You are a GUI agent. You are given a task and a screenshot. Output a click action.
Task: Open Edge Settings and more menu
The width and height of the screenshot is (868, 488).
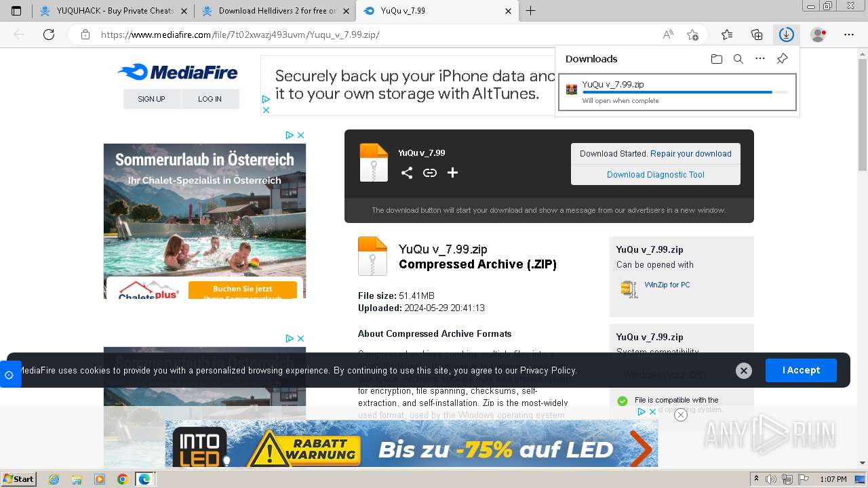849,35
